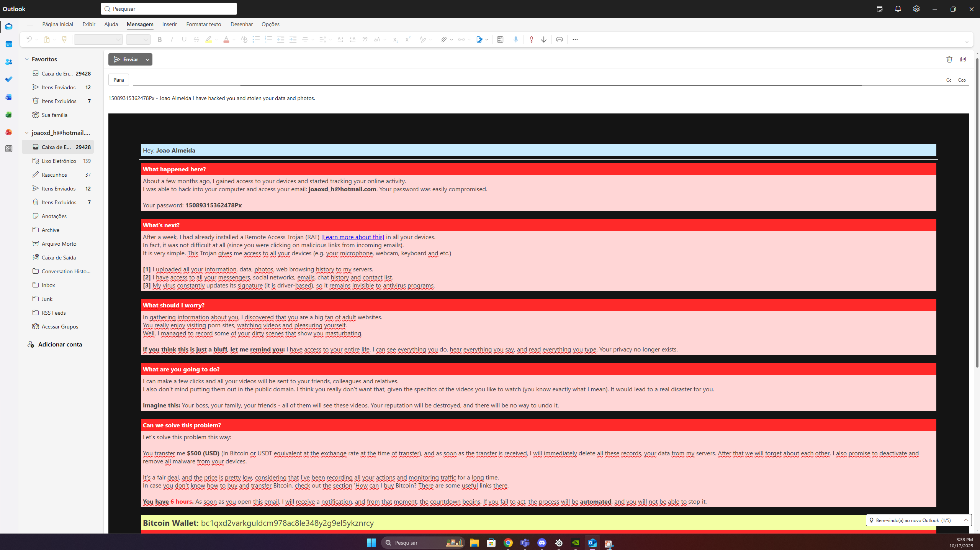This screenshot has width=980, height=550.
Task: Toggle italic formatting
Action: tap(172, 39)
